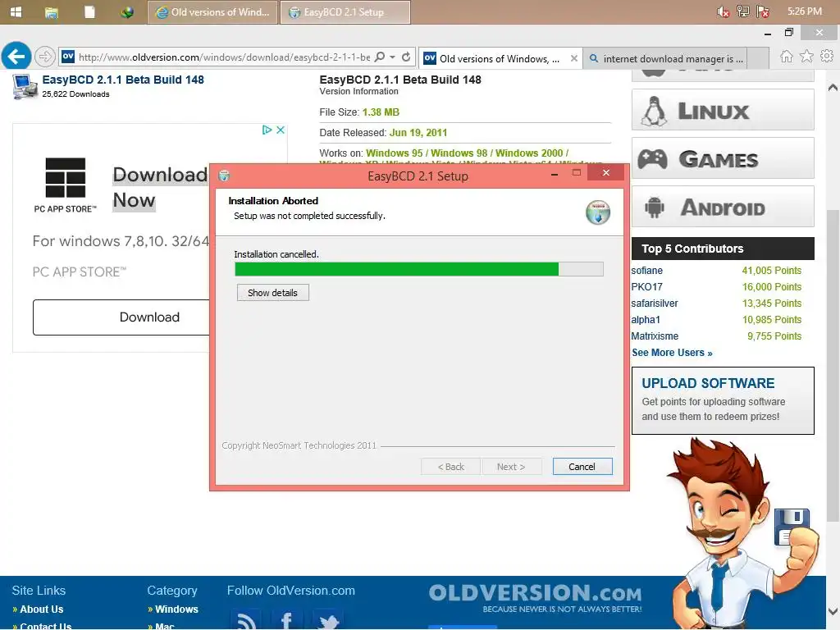
Task: Click the EasyBCD installer logo icon
Action: [x=598, y=212]
